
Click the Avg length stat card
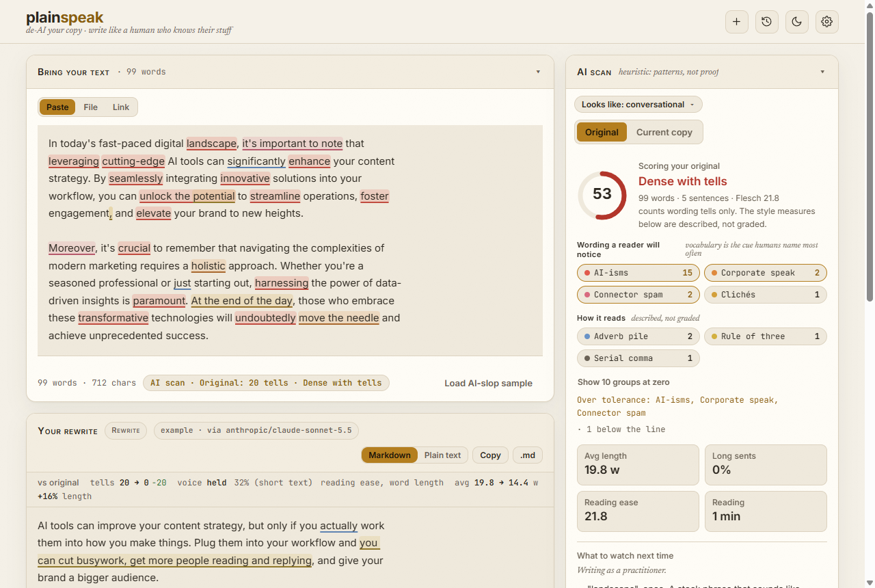click(x=638, y=465)
